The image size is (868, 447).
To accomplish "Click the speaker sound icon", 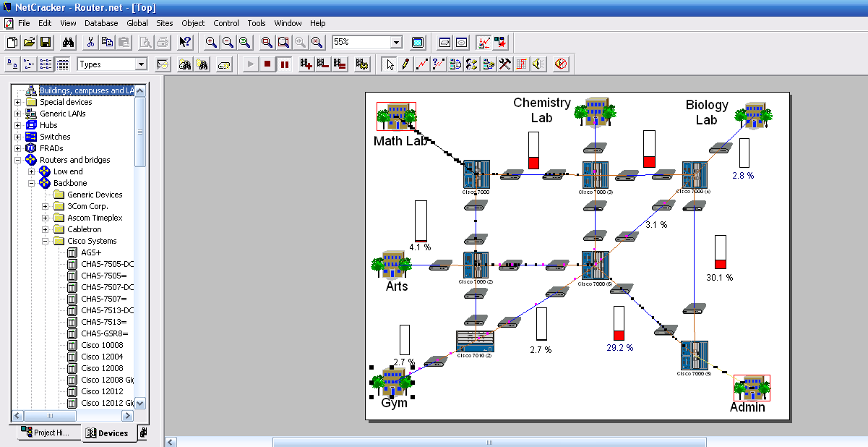I will tap(538, 64).
